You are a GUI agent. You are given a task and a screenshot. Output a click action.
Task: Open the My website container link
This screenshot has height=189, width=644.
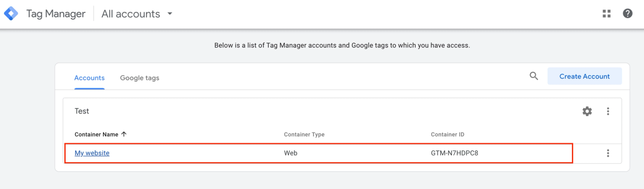92,153
